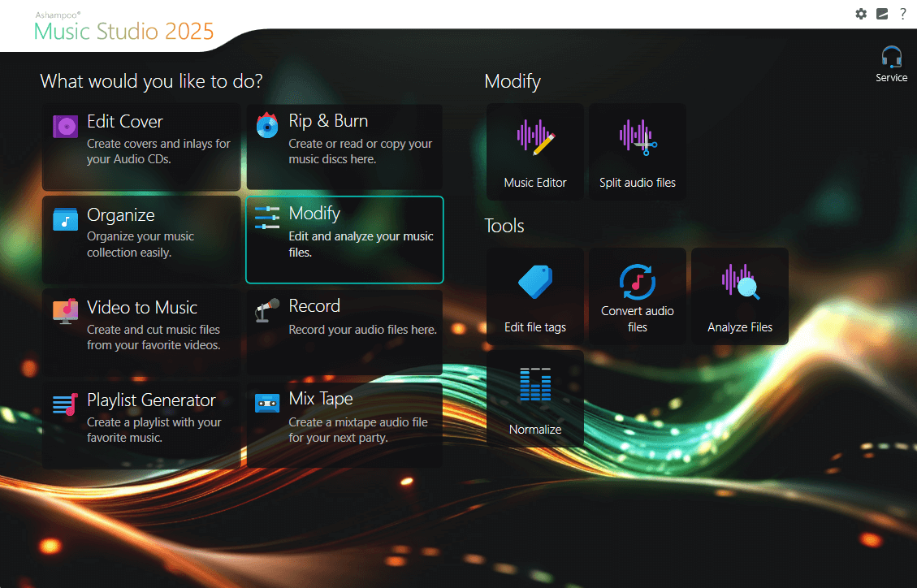Choose the Mix Tape category
This screenshot has width=917, height=588.
(x=344, y=425)
